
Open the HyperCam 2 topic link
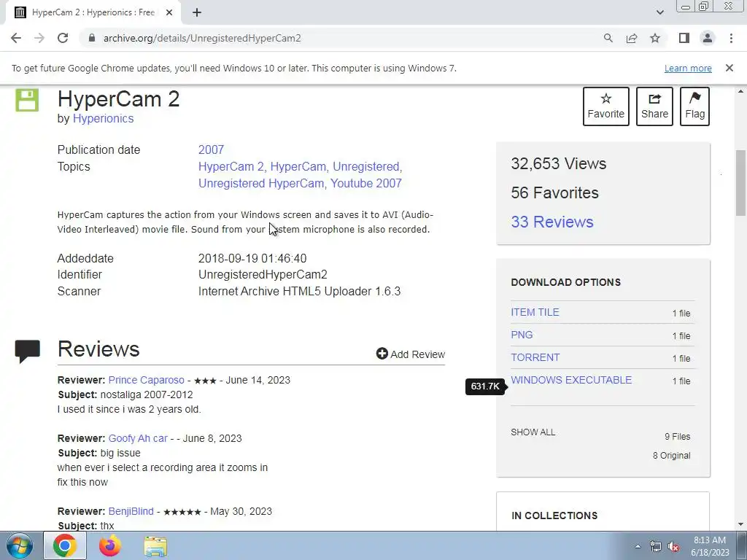click(x=231, y=167)
